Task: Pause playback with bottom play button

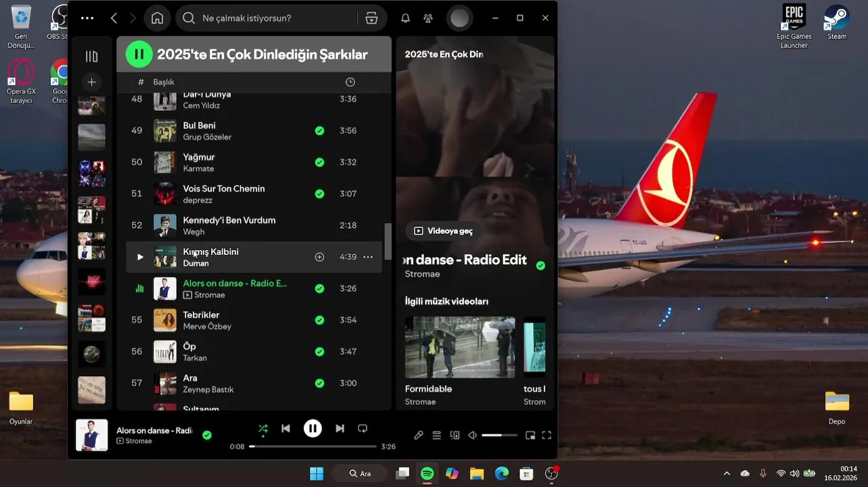Action: [313, 428]
